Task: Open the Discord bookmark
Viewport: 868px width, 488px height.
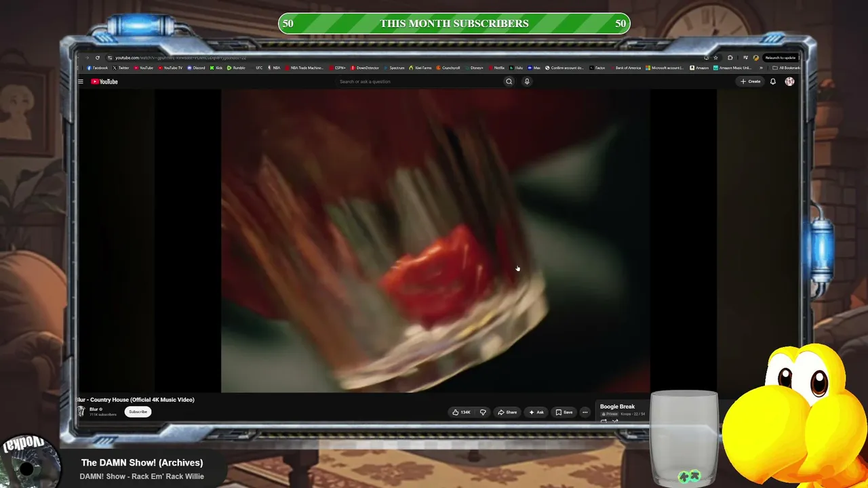Action: point(196,68)
